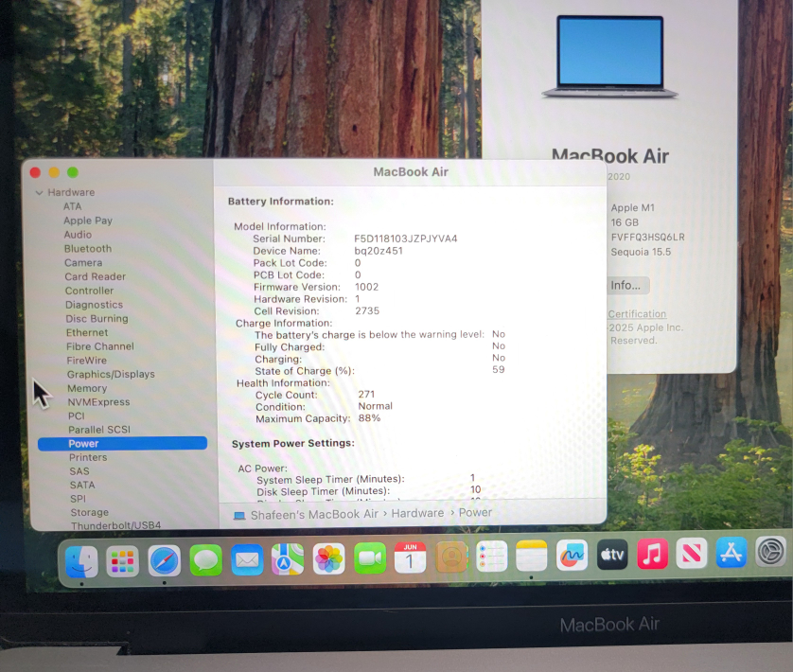Click Shafeen's MacBook Air in path bar
The width and height of the screenshot is (793, 672).
click(314, 514)
